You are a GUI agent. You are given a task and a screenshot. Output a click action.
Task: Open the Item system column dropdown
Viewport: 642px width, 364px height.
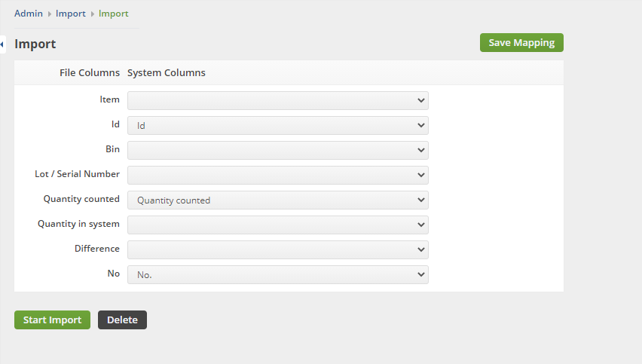[277, 100]
